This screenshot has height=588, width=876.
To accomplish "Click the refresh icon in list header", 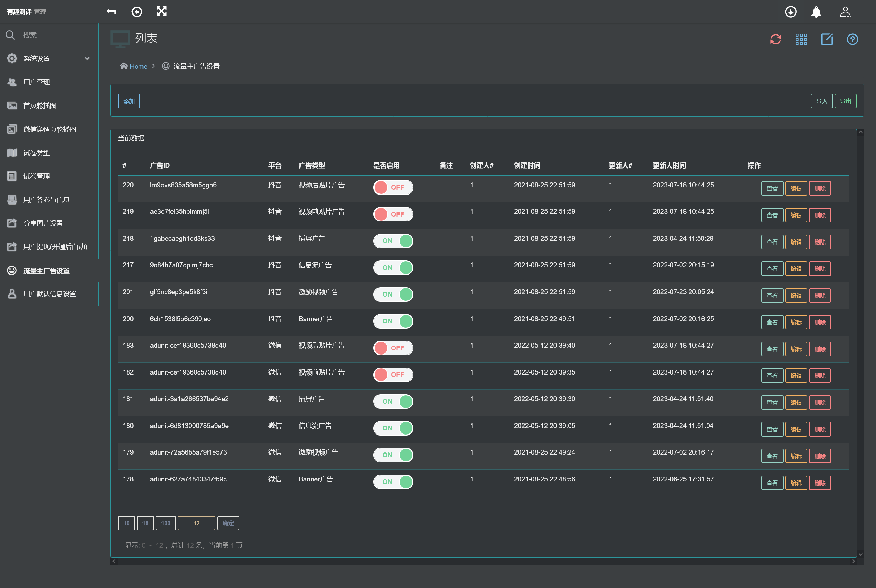I will [x=776, y=39].
